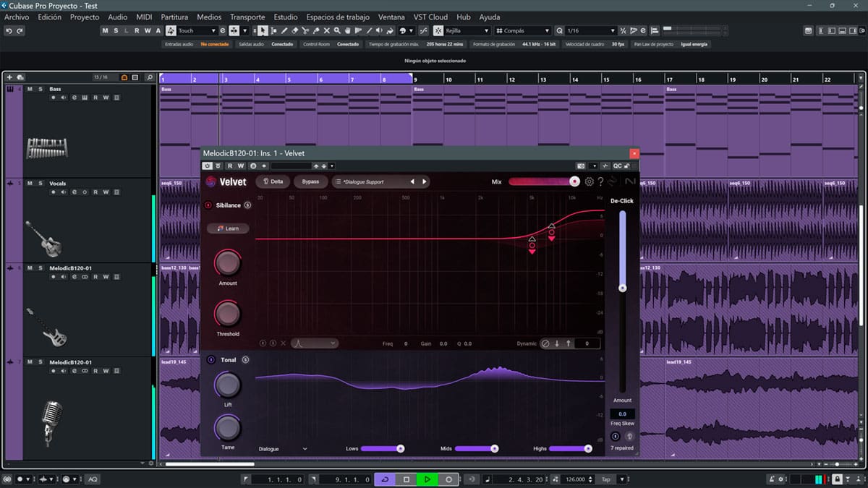
Task: Go to previous Velvet preset
Action: click(x=413, y=181)
